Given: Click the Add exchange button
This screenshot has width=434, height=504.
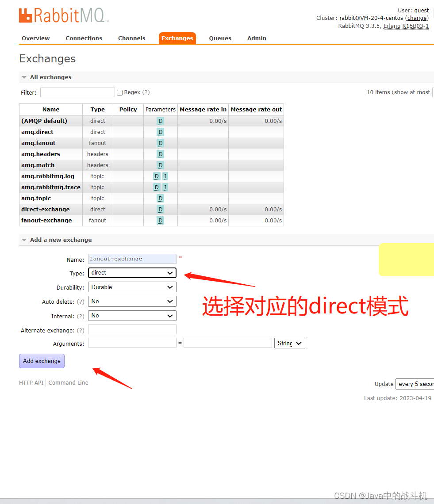Looking at the screenshot, I should click(42, 361).
